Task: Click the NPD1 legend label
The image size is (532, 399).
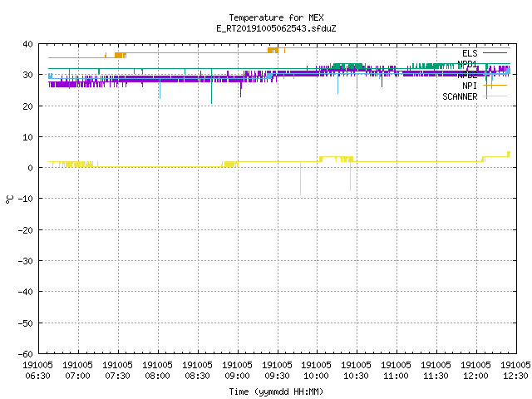Action: [467, 64]
